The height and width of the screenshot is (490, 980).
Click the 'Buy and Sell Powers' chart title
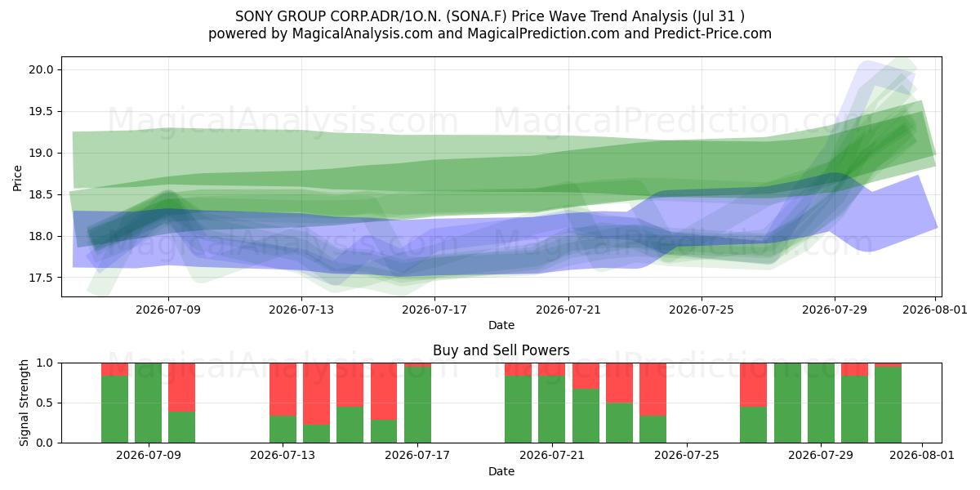tap(501, 350)
